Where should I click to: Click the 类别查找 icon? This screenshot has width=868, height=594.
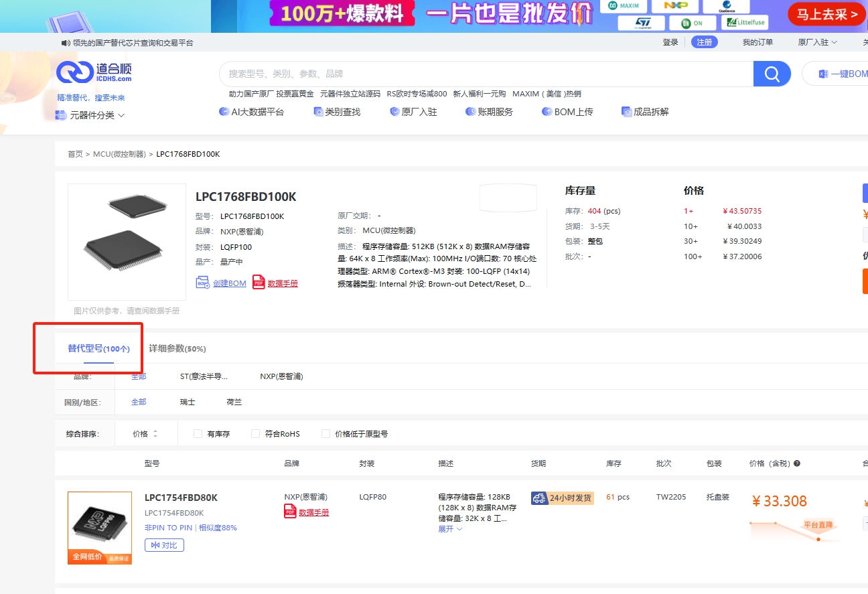click(x=318, y=112)
